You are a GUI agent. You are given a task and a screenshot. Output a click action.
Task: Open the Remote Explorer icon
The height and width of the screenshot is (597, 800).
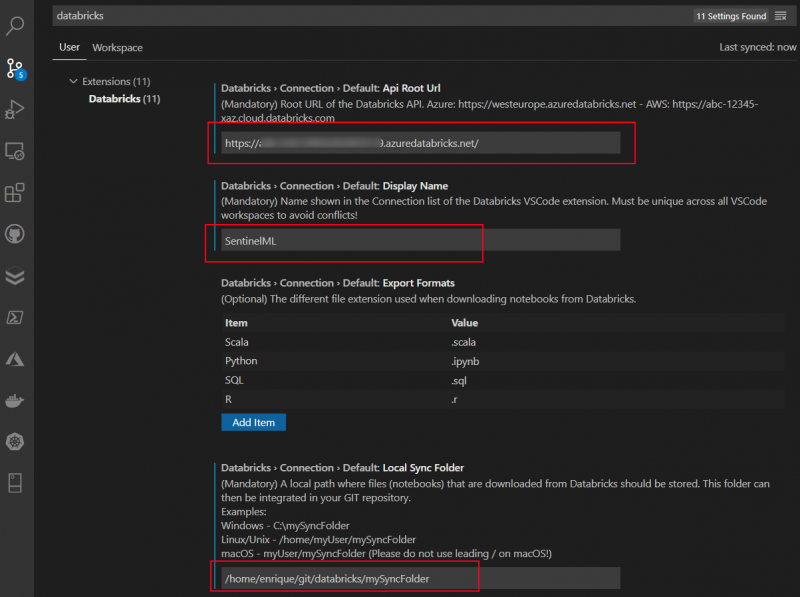15,152
